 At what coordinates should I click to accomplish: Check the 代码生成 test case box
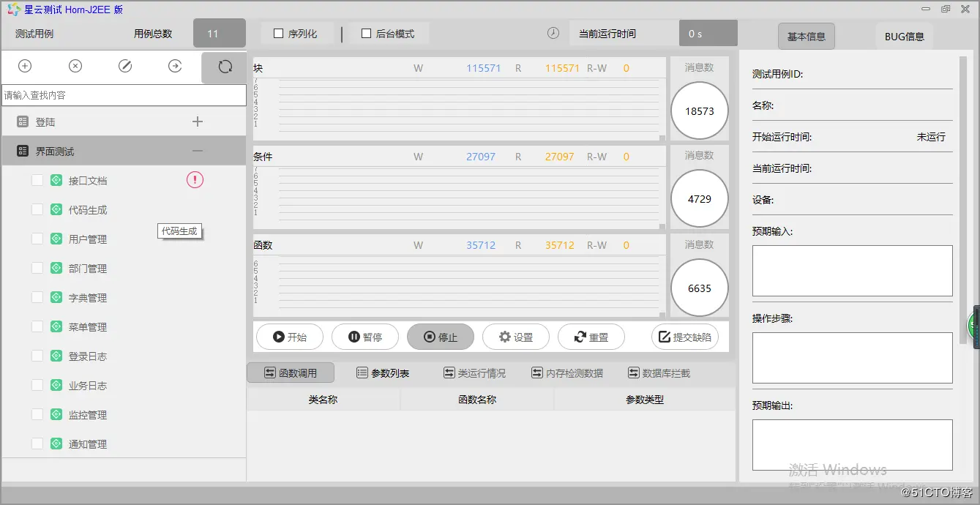37,209
